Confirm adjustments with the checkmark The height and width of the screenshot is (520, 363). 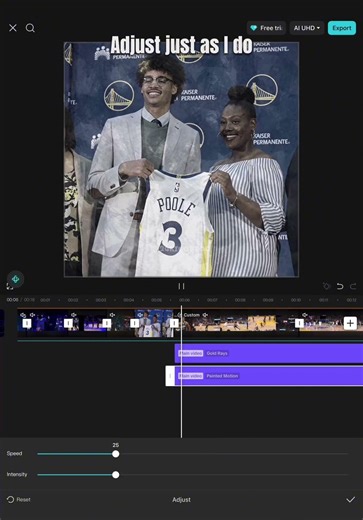(x=350, y=499)
